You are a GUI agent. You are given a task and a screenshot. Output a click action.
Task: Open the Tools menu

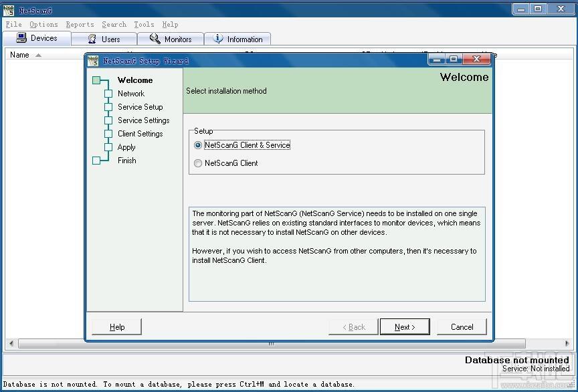coord(144,24)
